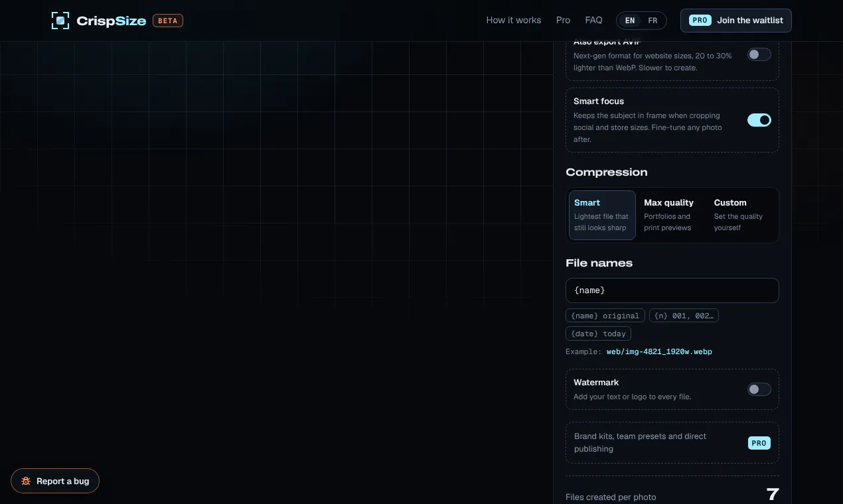
Task: Click the example filename web/img-4821_1920w.webp
Action: pyautogui.click(x=659, y=351)
